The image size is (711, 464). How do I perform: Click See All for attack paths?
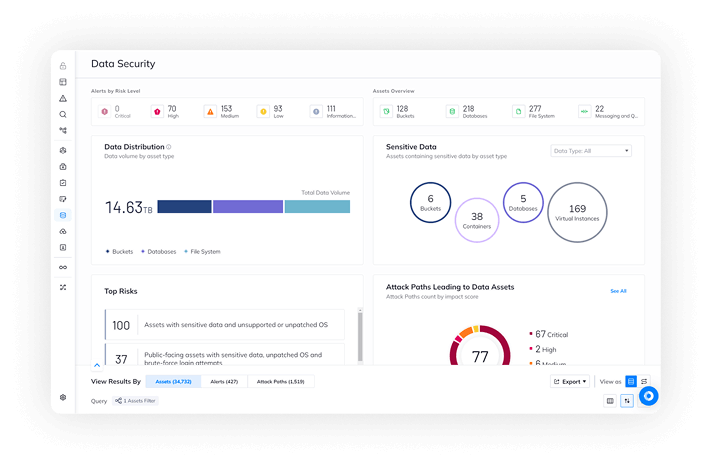click(x=618, y=291)
